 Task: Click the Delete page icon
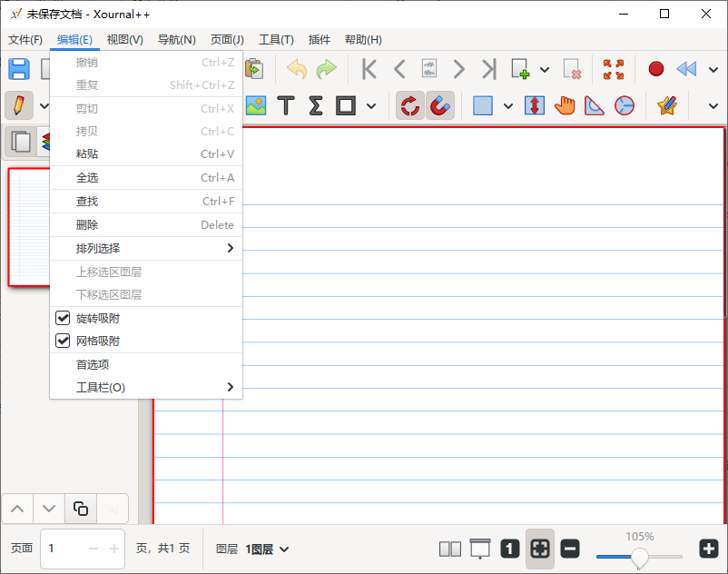[x=572, y=69]
